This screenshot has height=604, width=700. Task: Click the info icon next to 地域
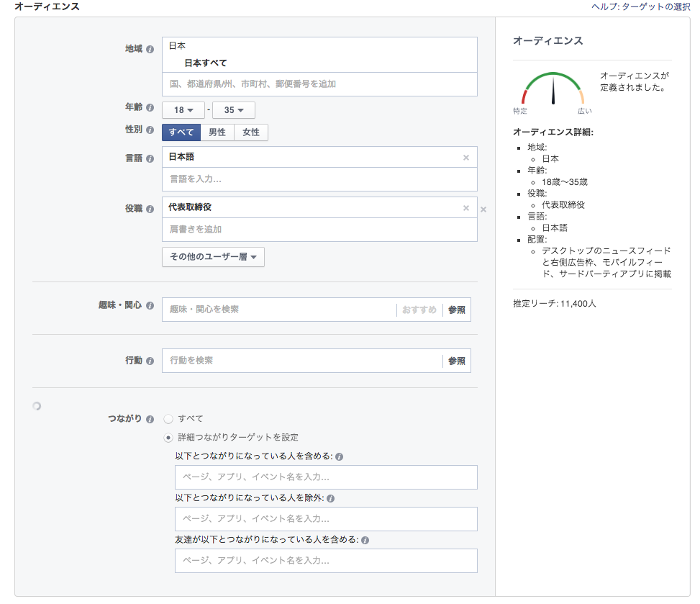(149, 50)
